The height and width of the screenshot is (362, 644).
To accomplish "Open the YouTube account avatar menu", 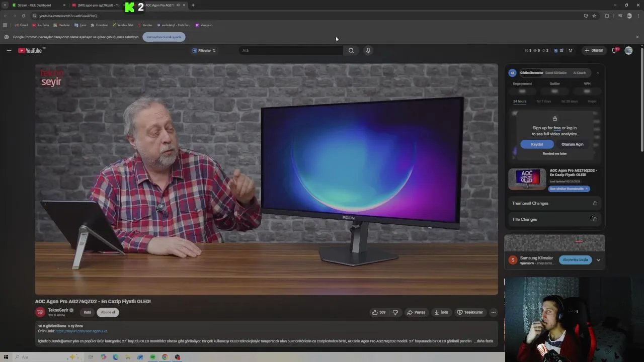I will (x=628, y=50).
